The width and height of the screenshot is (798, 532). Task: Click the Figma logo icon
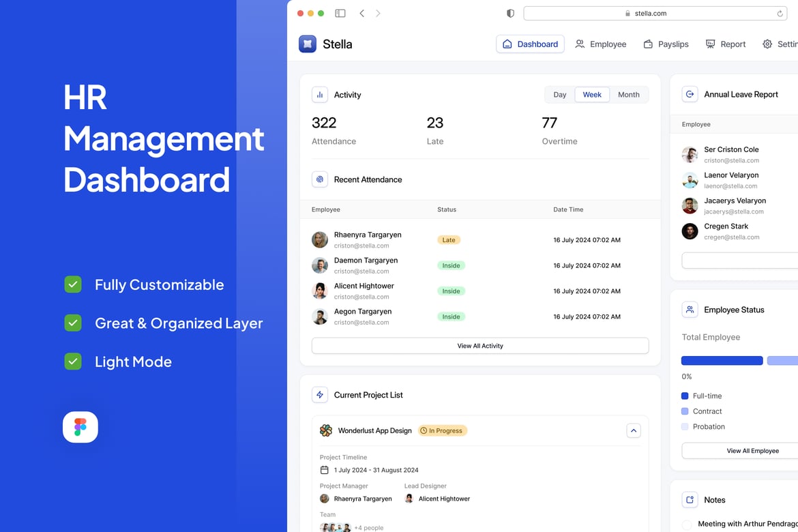point(80,427)
